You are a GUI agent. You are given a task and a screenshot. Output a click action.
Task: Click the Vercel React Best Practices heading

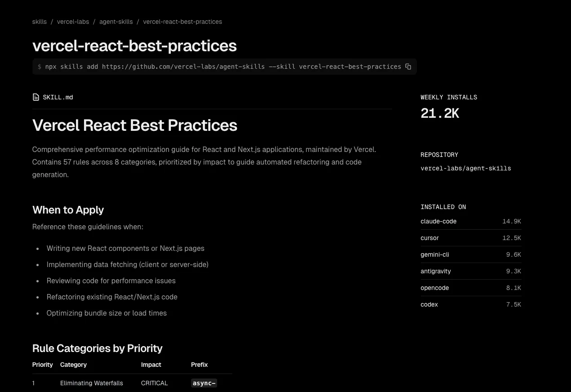pyautogui.click(x=134, y=125)
